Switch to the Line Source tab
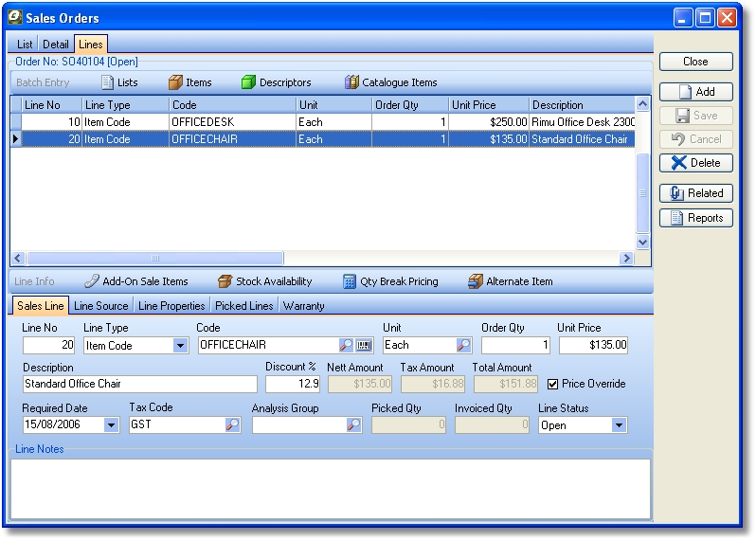756x541 pixels. coord(100,306)
